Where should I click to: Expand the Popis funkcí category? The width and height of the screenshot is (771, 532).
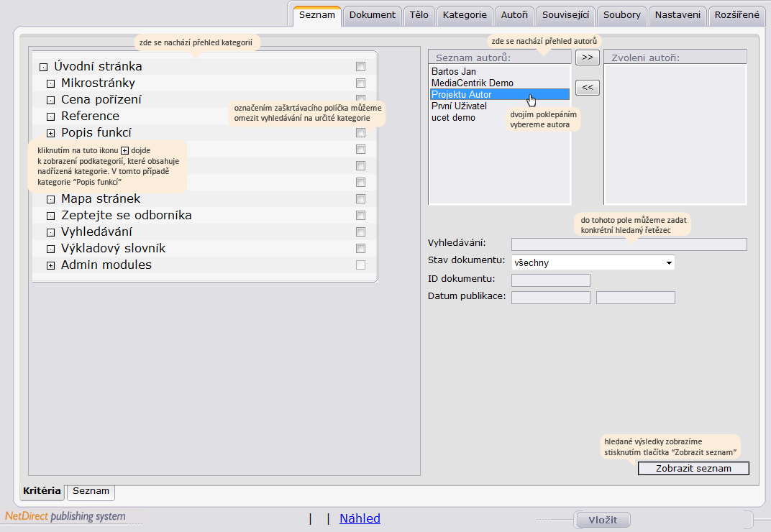[x=50, y=133]
